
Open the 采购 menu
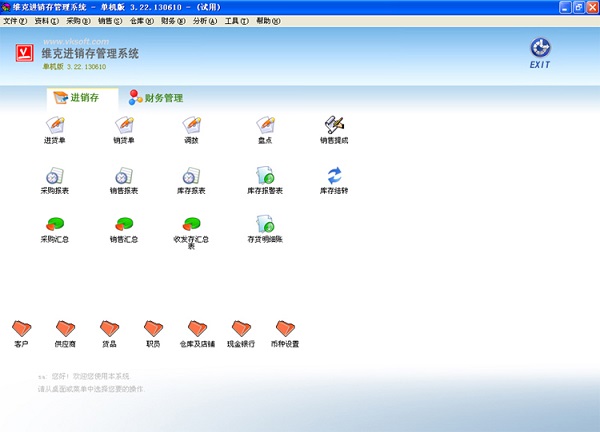click(78, 21)
